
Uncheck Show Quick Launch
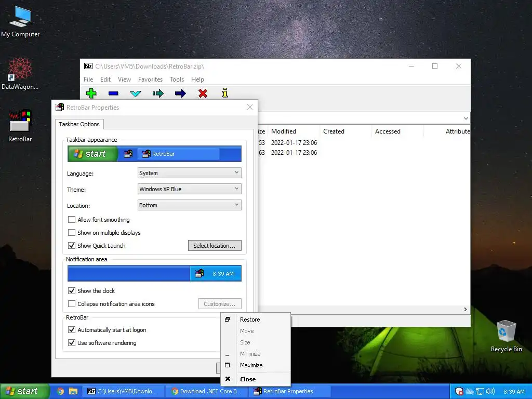(x=72, y=246)
